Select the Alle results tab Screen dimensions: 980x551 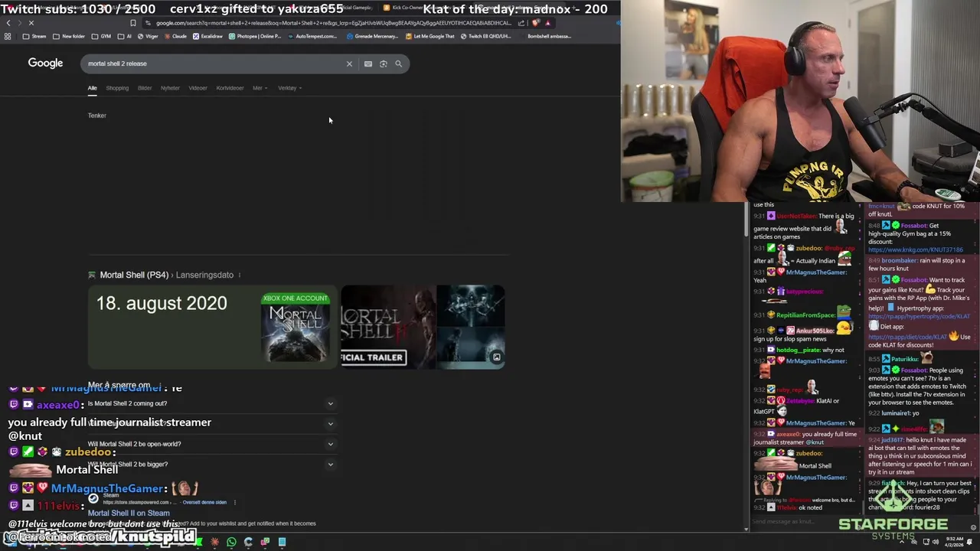pyautogui.click(x=92, y=88)
